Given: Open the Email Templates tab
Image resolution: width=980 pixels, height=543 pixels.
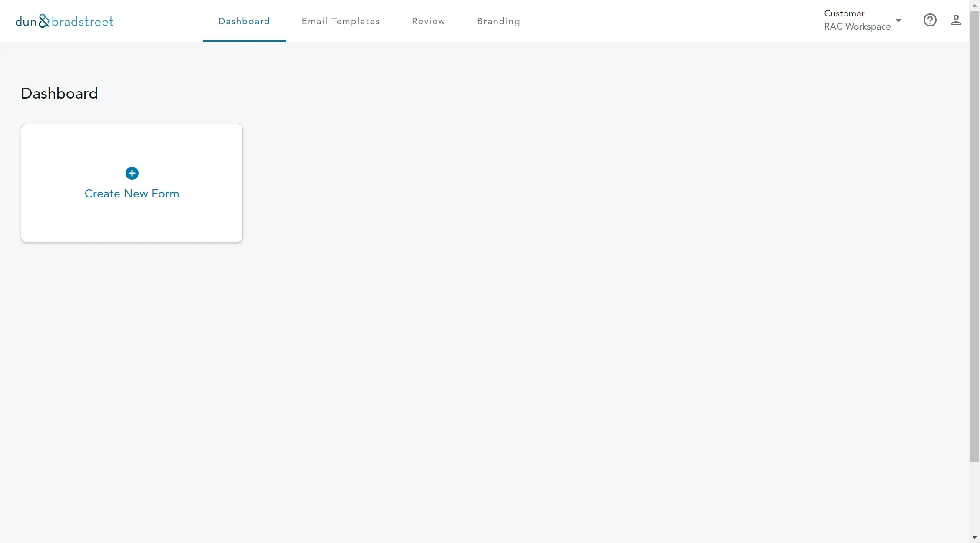Looking at the screenshot, I should 341,21.
